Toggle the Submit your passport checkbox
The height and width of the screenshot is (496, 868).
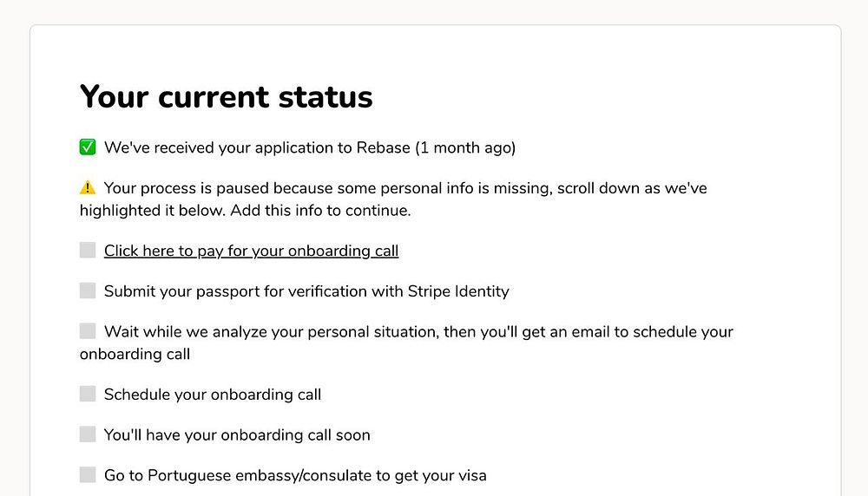coord(88,291)
